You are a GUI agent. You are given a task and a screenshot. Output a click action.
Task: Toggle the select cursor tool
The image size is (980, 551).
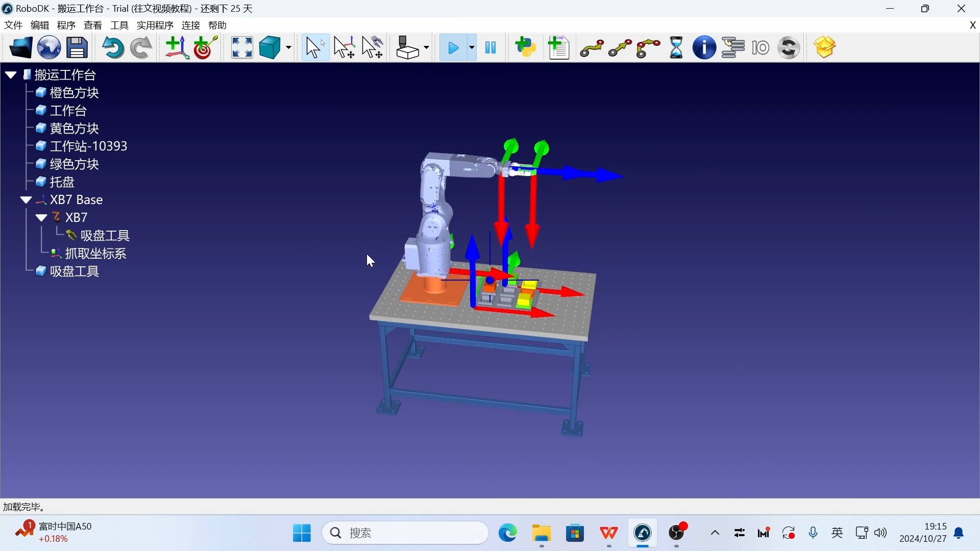click(314, 48)
